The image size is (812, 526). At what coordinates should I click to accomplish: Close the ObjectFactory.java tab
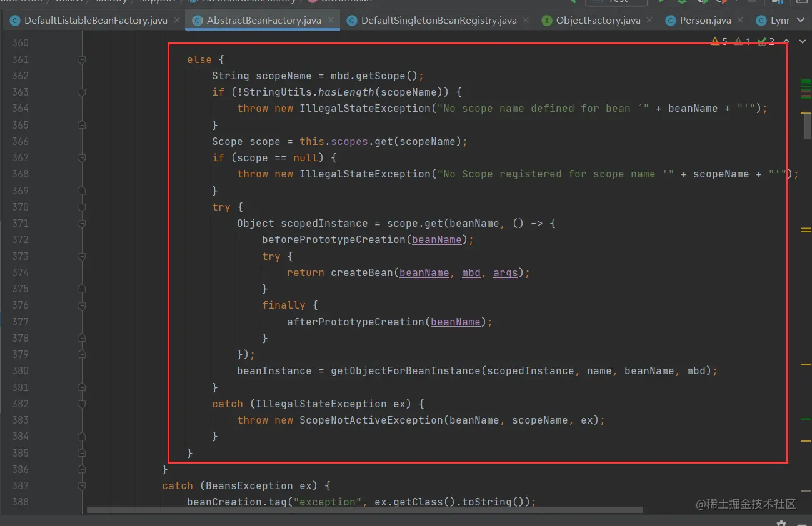point(650,21)
